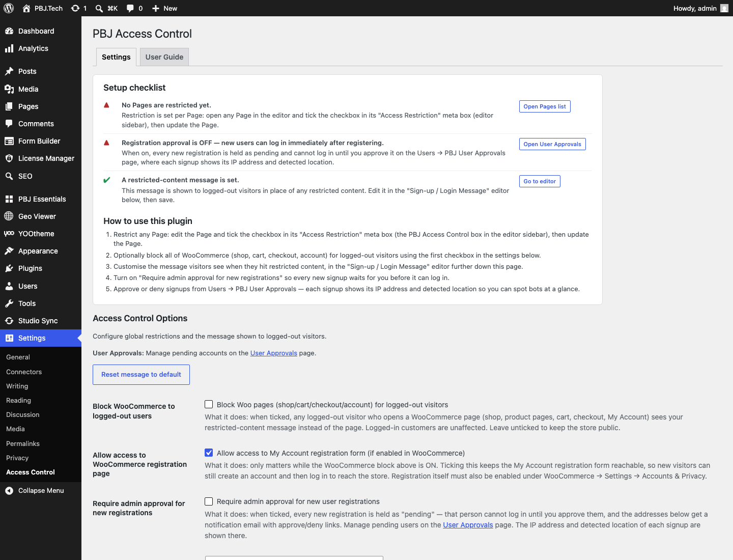Click the Open Pages list button
Screen dimensions: 733x560
pos(545,106)
